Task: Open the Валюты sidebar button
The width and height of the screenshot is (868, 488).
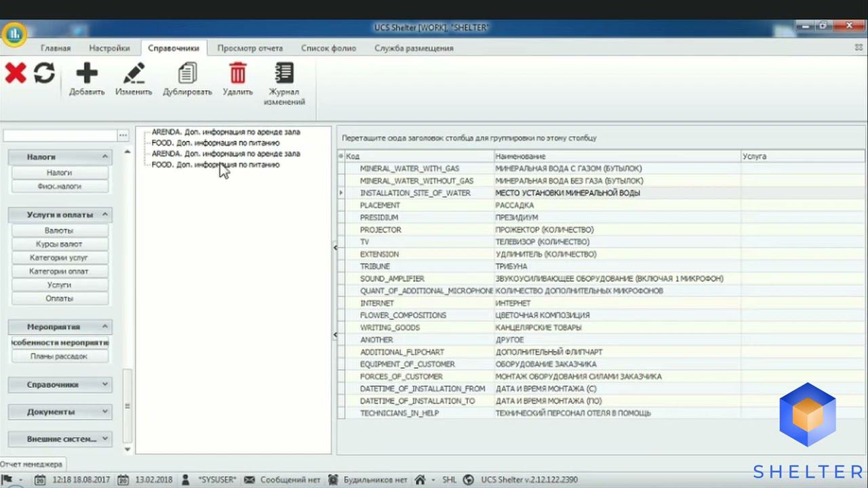Action: (60, 230)
